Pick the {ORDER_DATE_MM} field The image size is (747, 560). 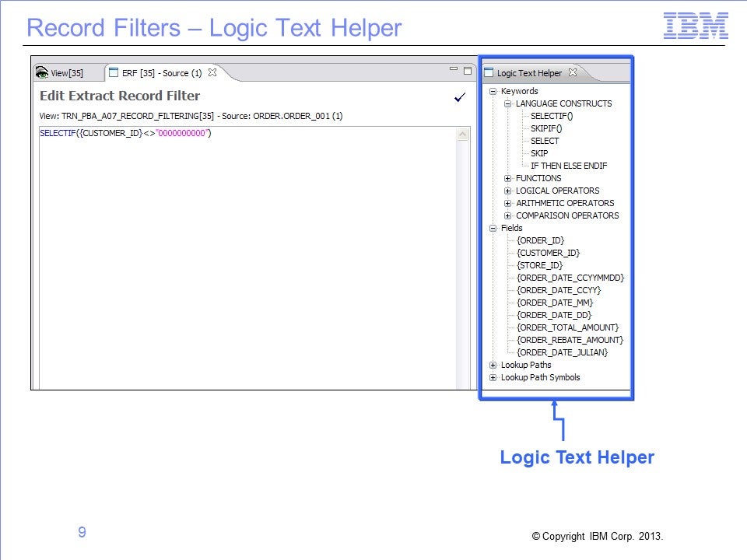click(555, 303)
